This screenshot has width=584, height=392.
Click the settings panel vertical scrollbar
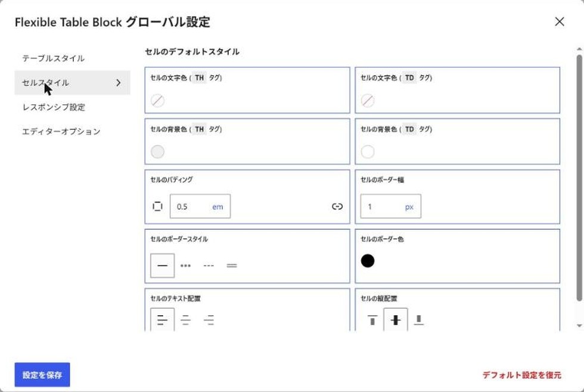tap(579, 178)
